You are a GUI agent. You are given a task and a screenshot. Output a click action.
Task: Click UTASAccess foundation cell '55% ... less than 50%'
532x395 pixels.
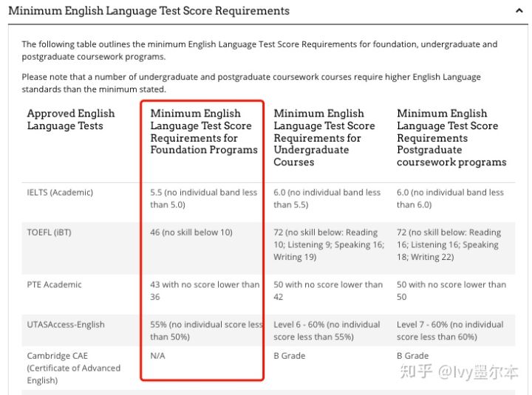click(x=206, y=331)
